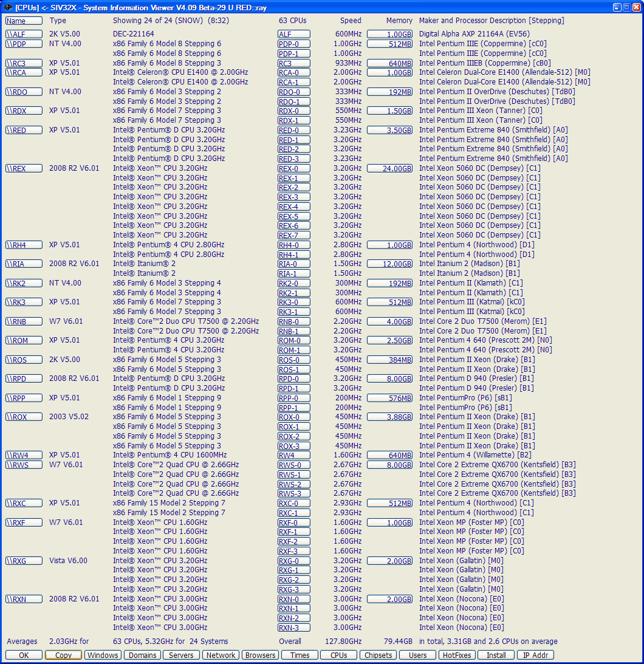
Task: Click the REX-7 CPU link
Action: coord(294,236)
